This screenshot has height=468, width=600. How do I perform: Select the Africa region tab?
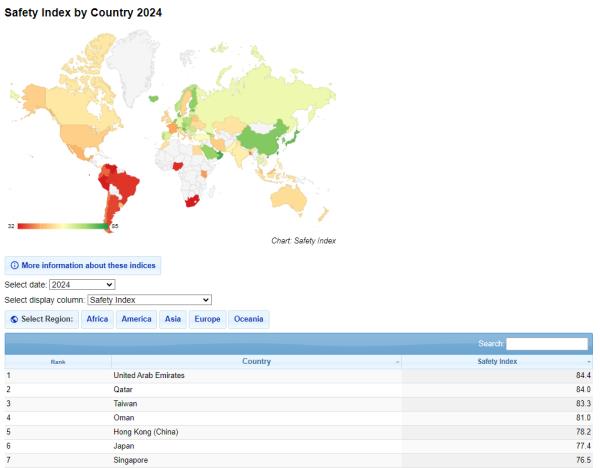(x=97, y=319)
